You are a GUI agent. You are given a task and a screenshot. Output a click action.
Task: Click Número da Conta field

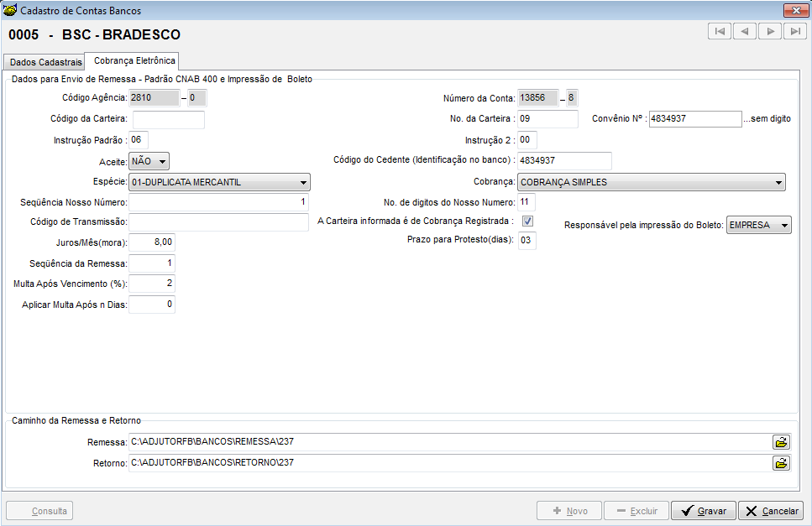click(538, 98)
